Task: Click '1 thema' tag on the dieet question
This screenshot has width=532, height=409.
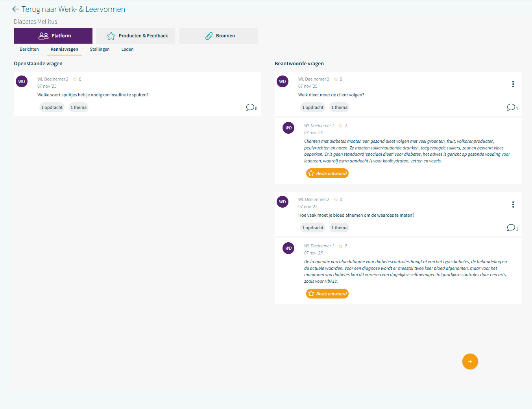Action: [x=339, y=107]
